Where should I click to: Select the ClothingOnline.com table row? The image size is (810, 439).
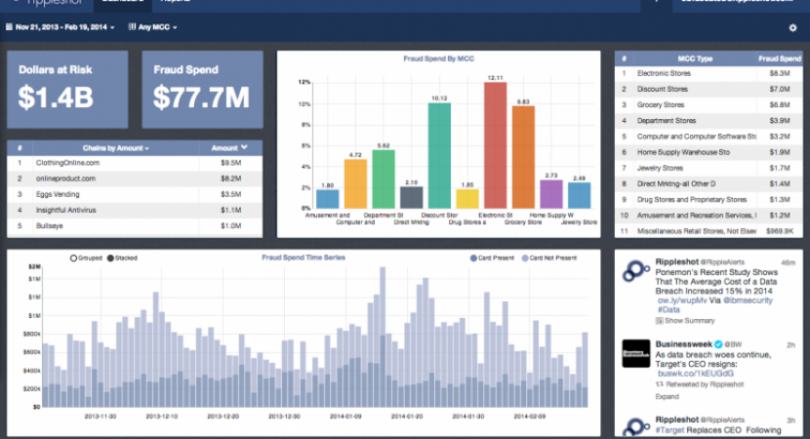tap(135, 163)
